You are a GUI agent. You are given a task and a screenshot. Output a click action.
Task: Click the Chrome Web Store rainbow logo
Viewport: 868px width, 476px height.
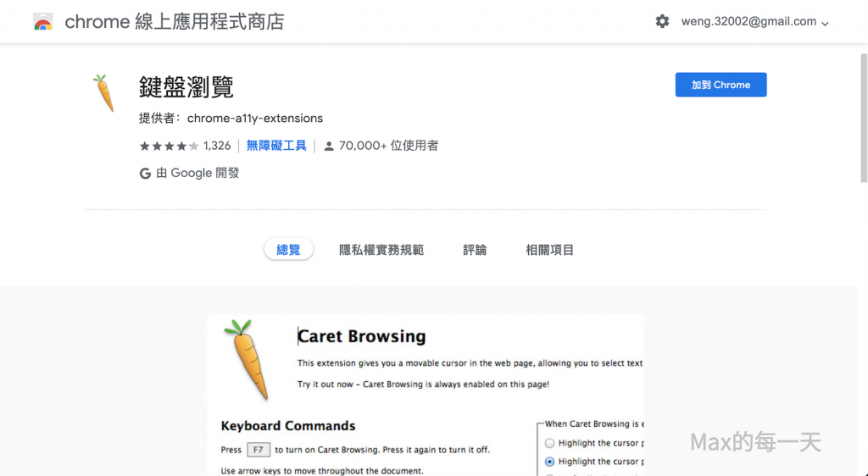click(x=42, y=22)
